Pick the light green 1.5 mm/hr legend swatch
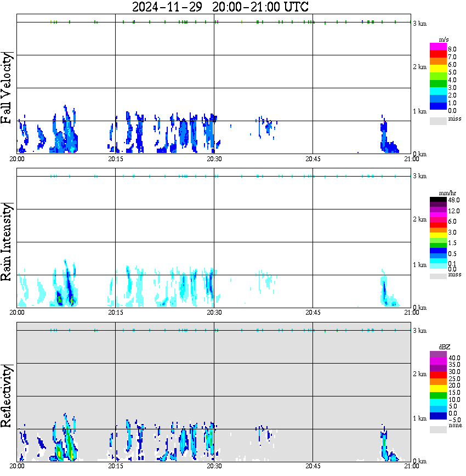 [x=438, y=240]
